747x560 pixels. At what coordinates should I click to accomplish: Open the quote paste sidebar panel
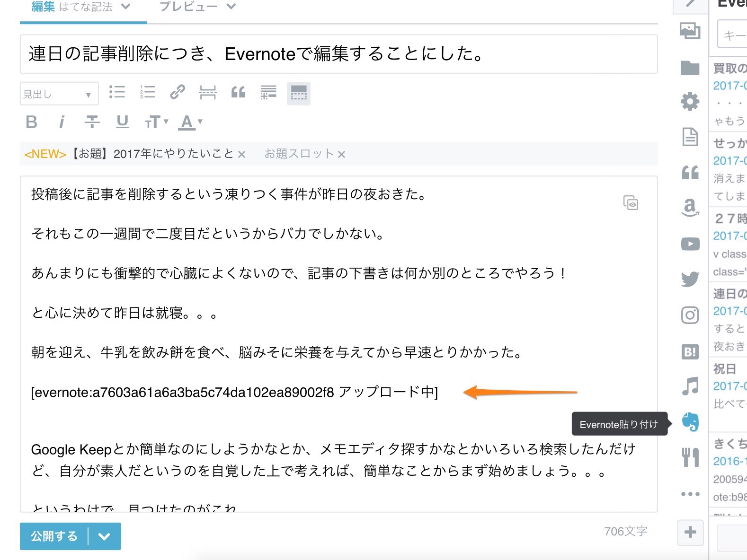(x=690, y=173)
